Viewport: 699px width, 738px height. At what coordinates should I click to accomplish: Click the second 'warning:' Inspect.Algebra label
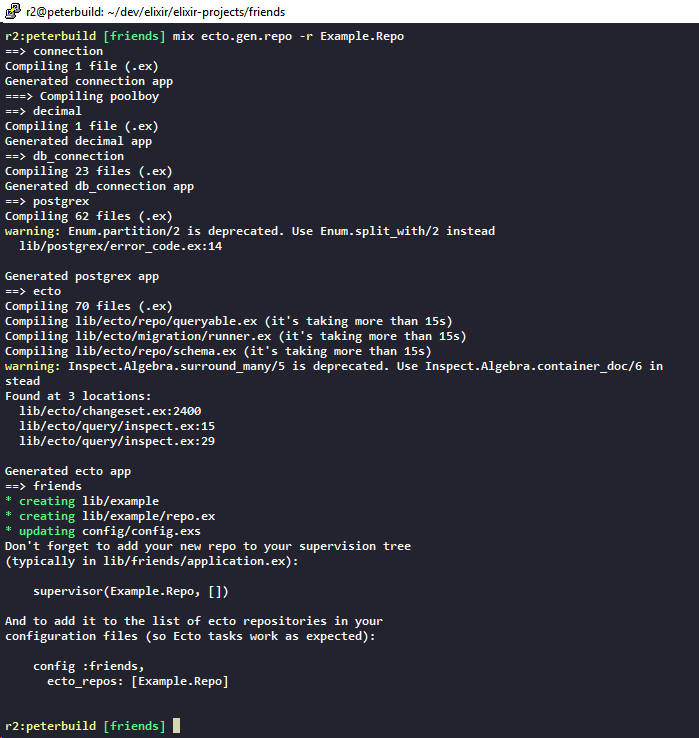coord(33,366)
